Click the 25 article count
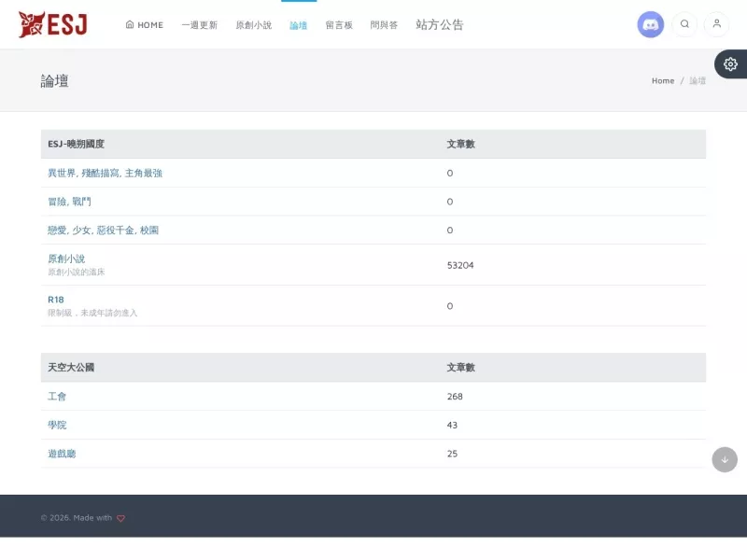The height and width of the screenshot is (560, 747). pyautogui.click(x=452, y=454)
